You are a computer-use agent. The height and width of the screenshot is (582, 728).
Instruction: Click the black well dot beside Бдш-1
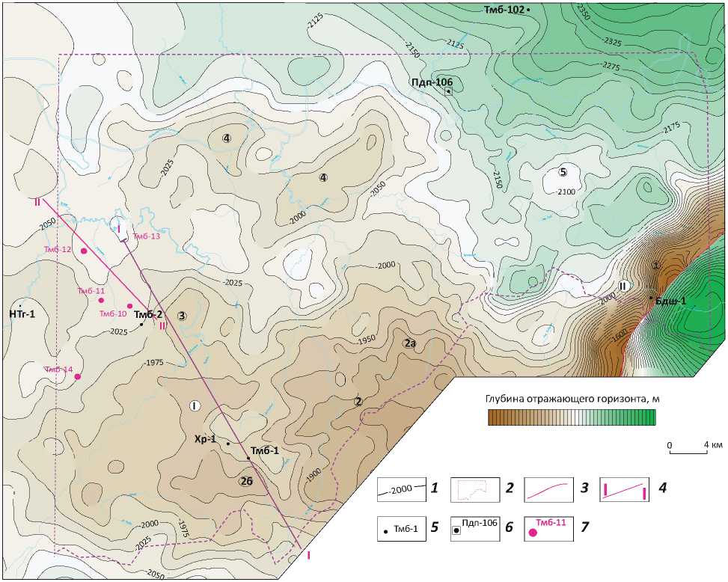(651, 298)
